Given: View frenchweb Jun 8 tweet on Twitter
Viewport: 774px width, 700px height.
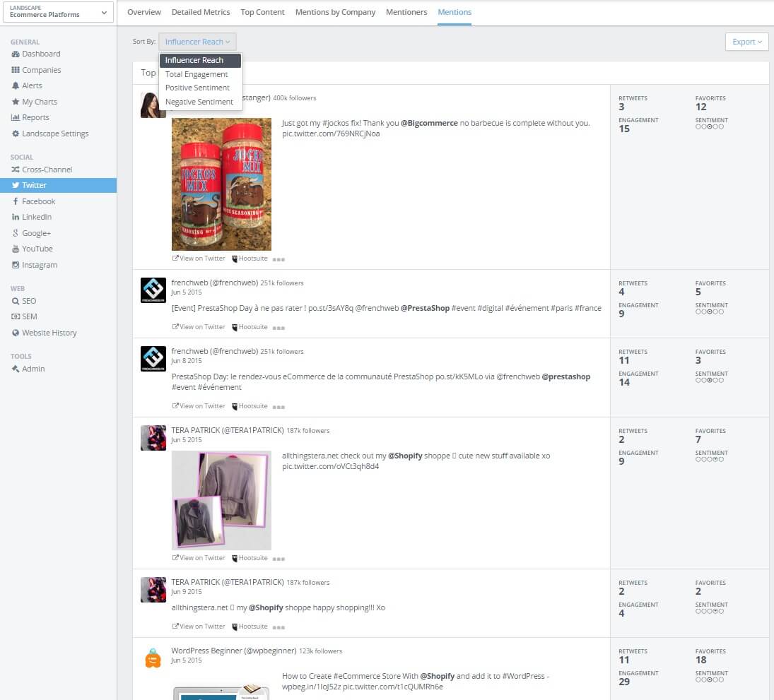Looking at the screenshot, I should (x=199, y=406).
